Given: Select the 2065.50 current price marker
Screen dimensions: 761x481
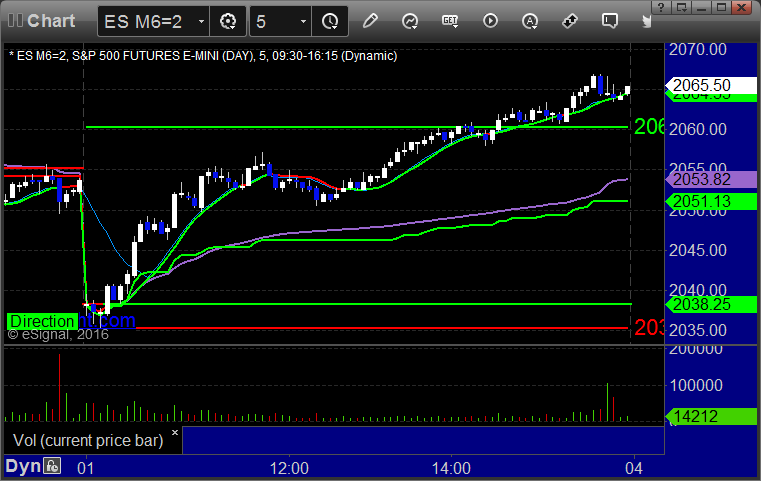Looking at the screenshot, I should [711, 85].
